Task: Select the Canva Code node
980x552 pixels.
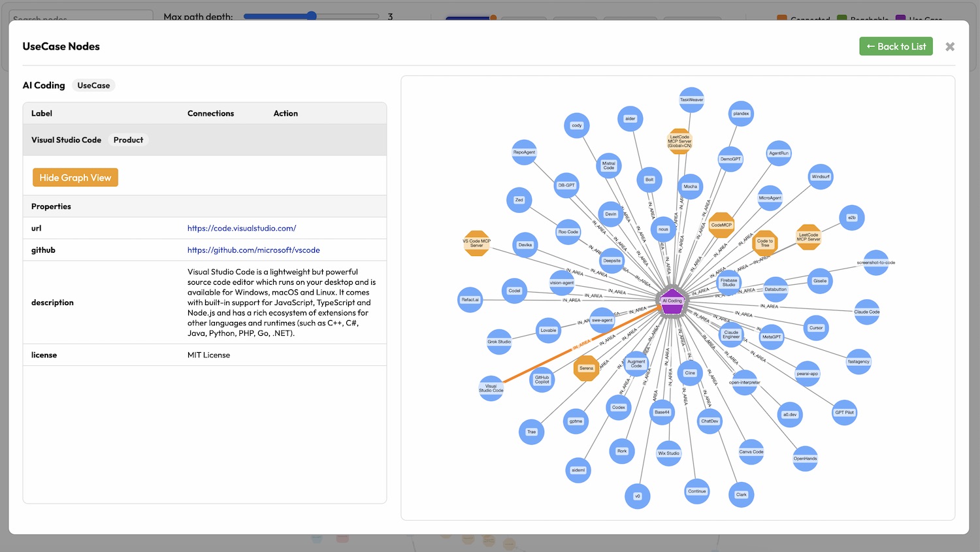Action: pos(751,452)
